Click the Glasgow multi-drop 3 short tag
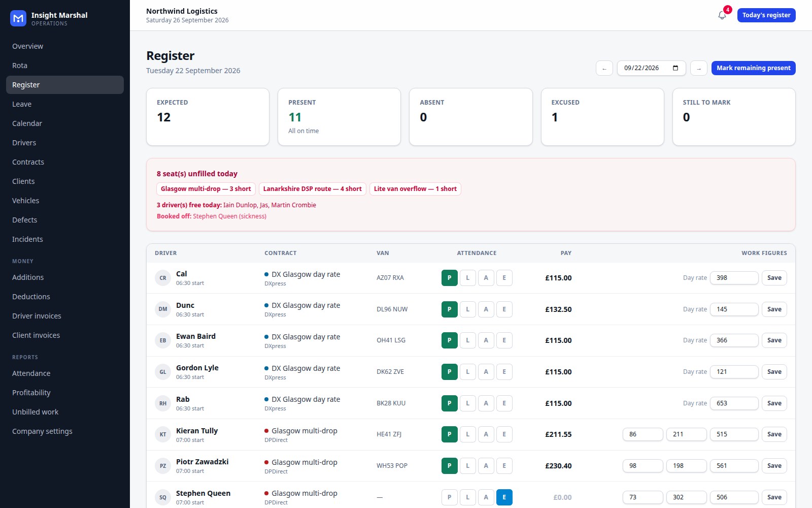Screen dimensions: 812x508 (x=206, y=189)
